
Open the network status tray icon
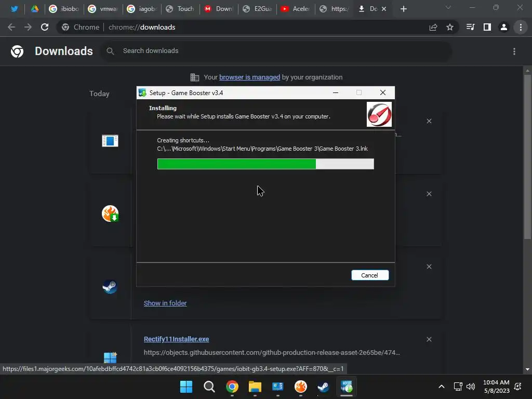tap(458, 387)
